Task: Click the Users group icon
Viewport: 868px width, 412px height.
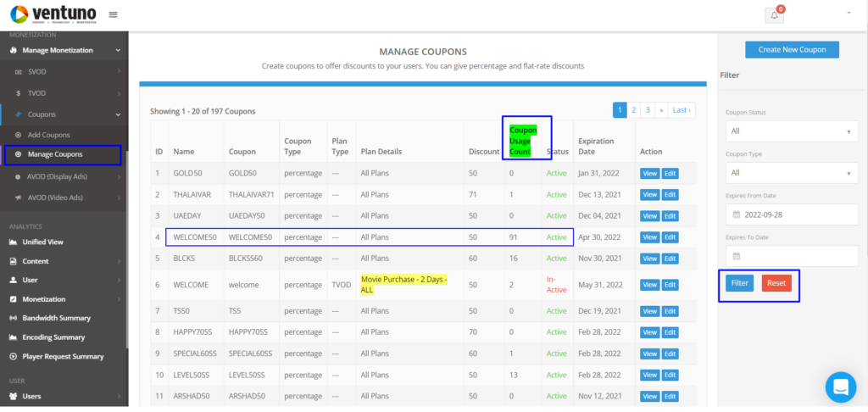Action: tap(13, 397)
